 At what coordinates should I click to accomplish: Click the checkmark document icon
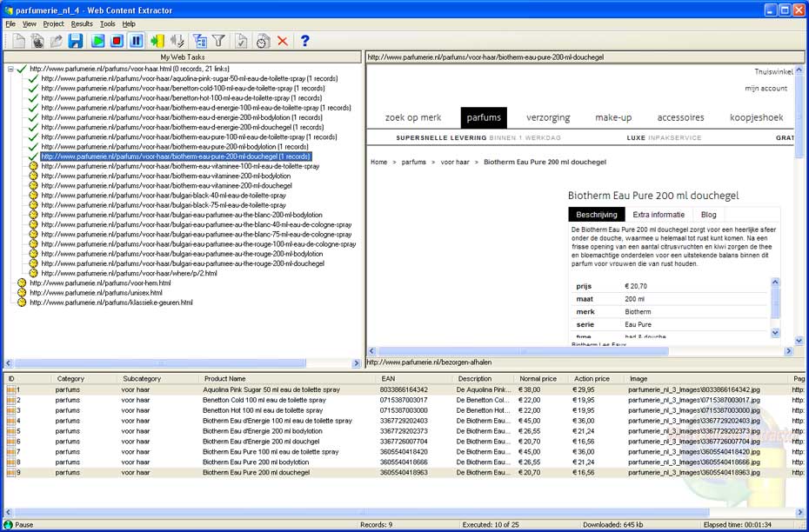pyautogui.click(x=241, y=41)
